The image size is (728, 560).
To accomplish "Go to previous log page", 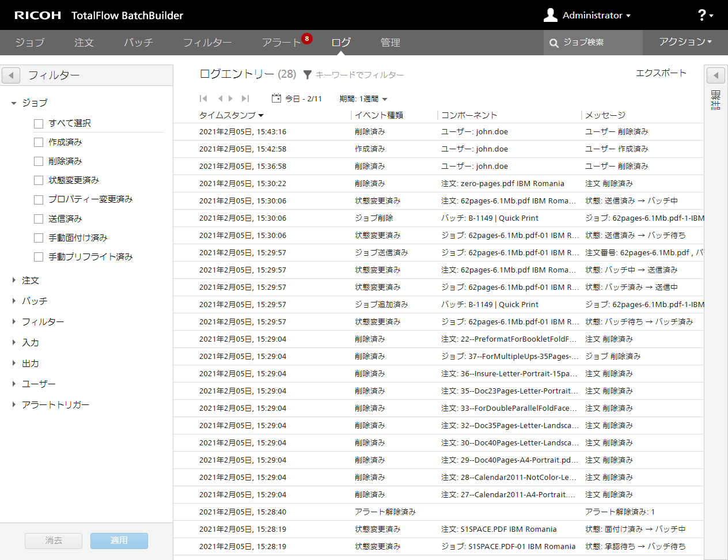I will 220,99.
